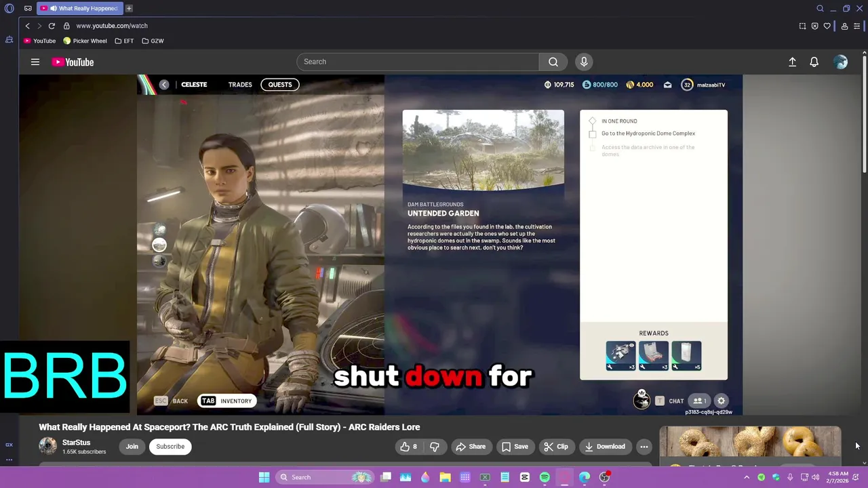This screenshot has width=868, height=488.
Task: Show hidden system tray icons
Action: (747, 477)
